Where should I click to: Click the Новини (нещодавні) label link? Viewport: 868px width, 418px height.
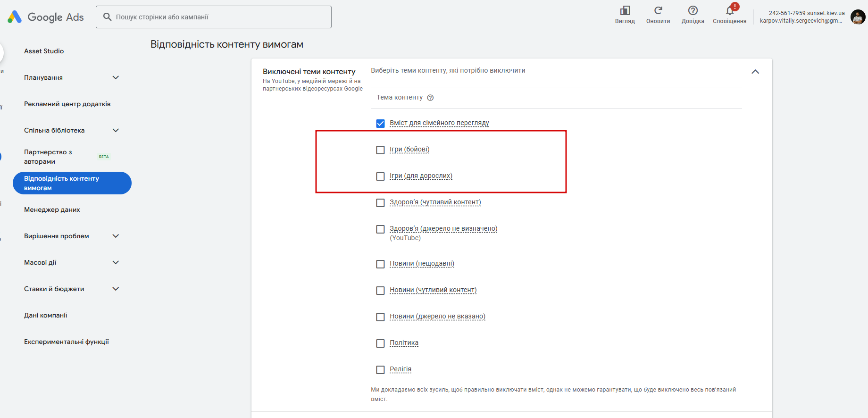[x=422, y=264]
